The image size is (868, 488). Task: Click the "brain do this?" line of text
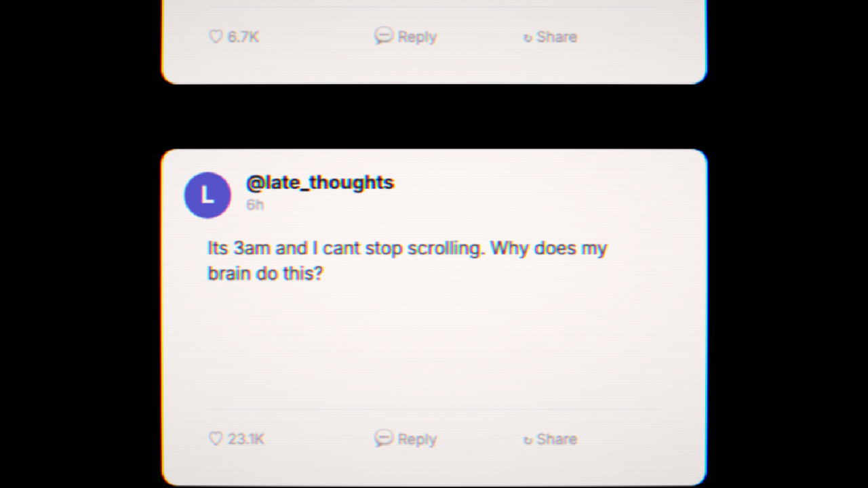click(265, 273)
